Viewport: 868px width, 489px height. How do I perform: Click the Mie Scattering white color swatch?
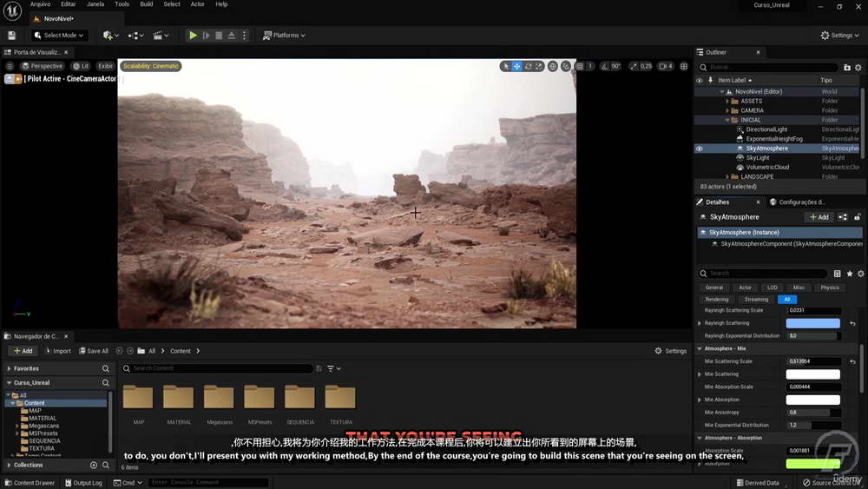812,374
